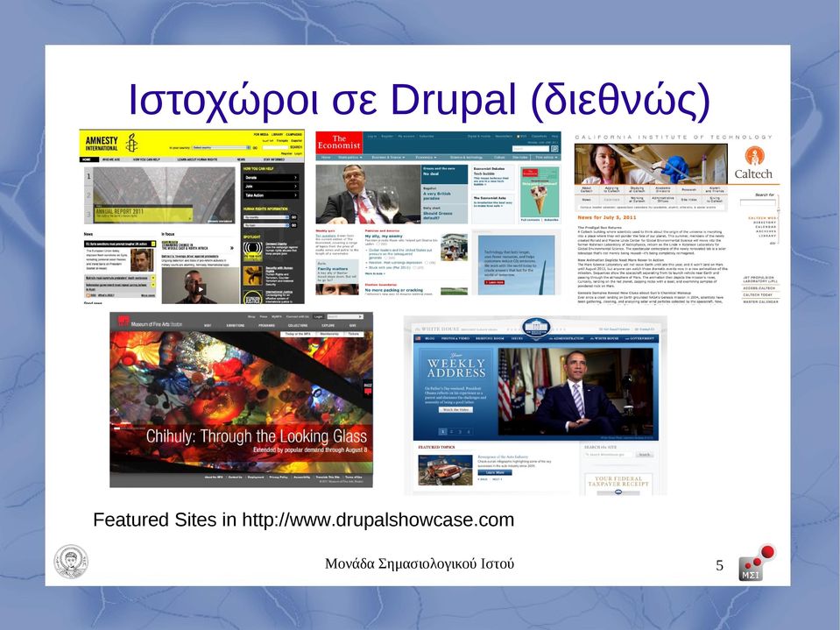Click the Caltech lab researcher header photo

coord(650,164)
